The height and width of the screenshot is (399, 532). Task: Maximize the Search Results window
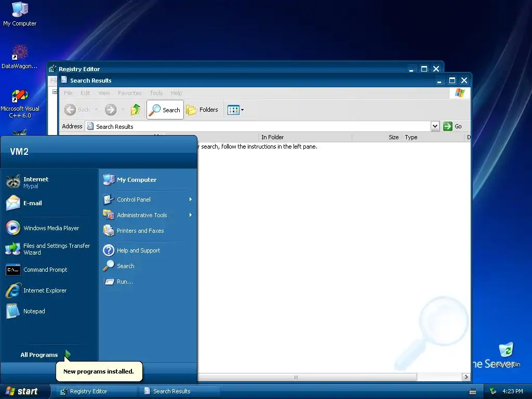(452, 81)
